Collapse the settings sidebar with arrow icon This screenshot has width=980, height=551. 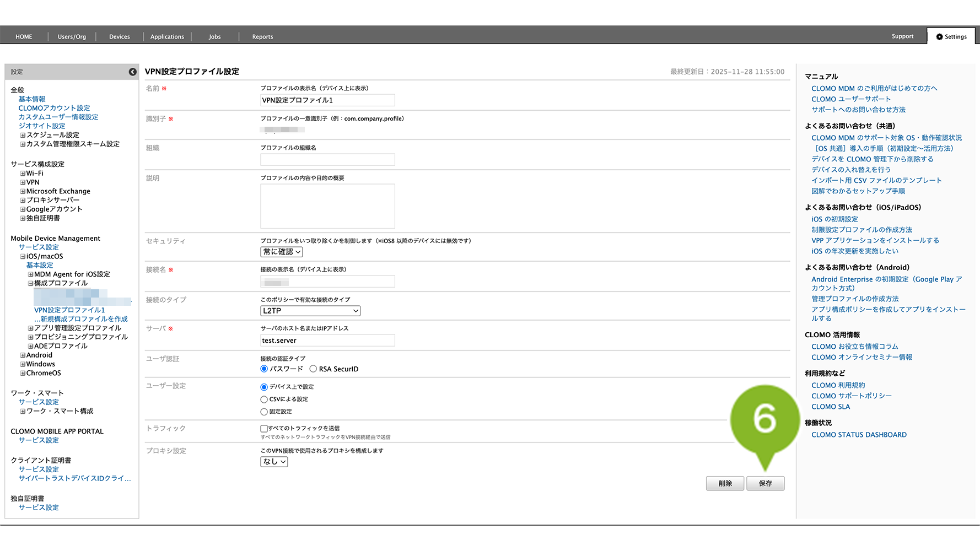[132, 72]
